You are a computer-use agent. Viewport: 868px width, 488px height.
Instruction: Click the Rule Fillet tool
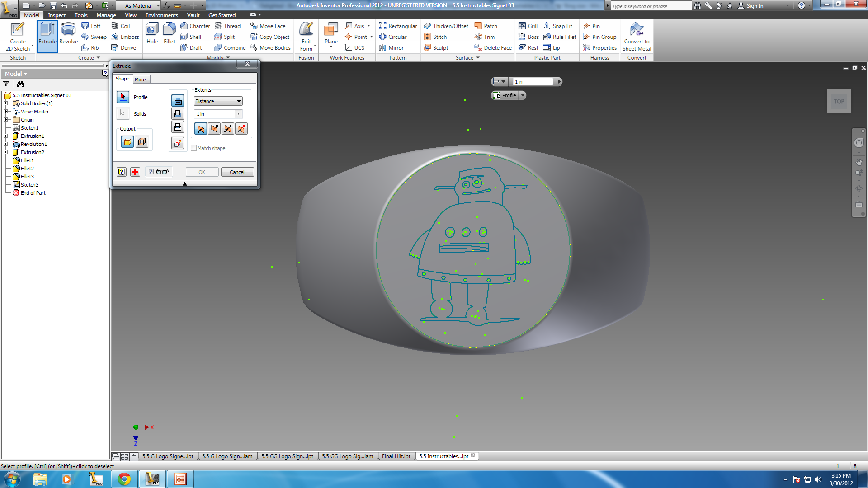point(560,37)
